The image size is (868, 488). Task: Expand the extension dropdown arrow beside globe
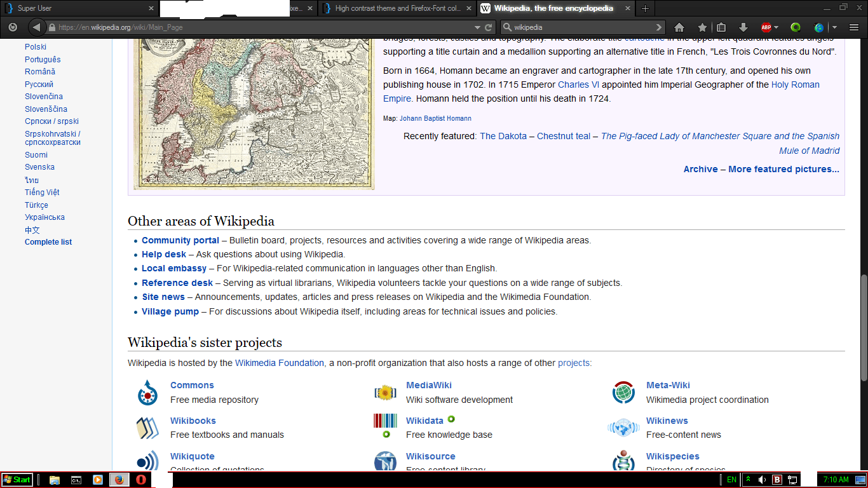click(x=834, y=27)
